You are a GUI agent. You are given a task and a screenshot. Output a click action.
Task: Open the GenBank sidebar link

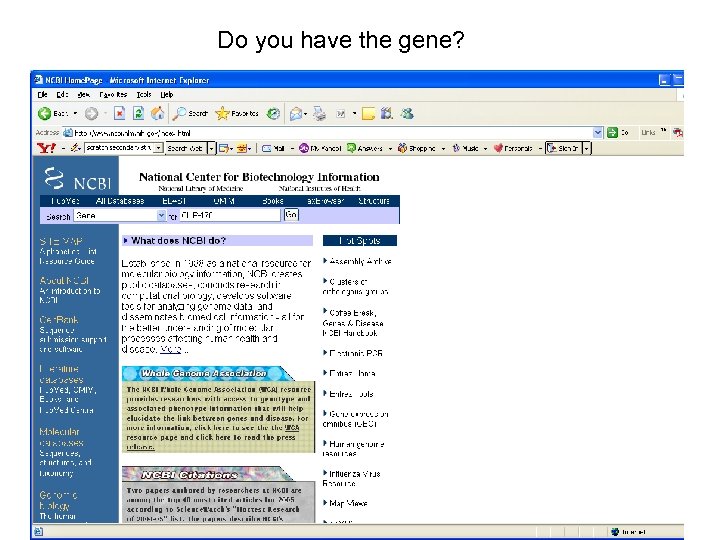click(58, 320)
